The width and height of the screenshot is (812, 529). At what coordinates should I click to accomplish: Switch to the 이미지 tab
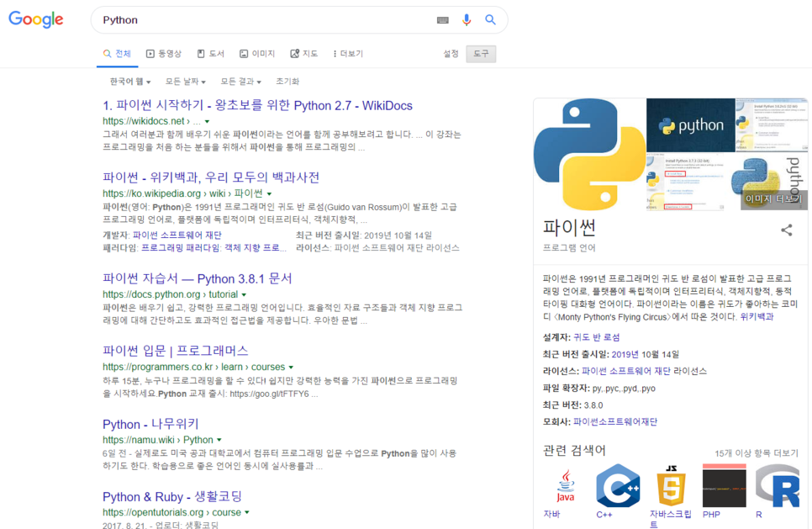click(257, 54)
